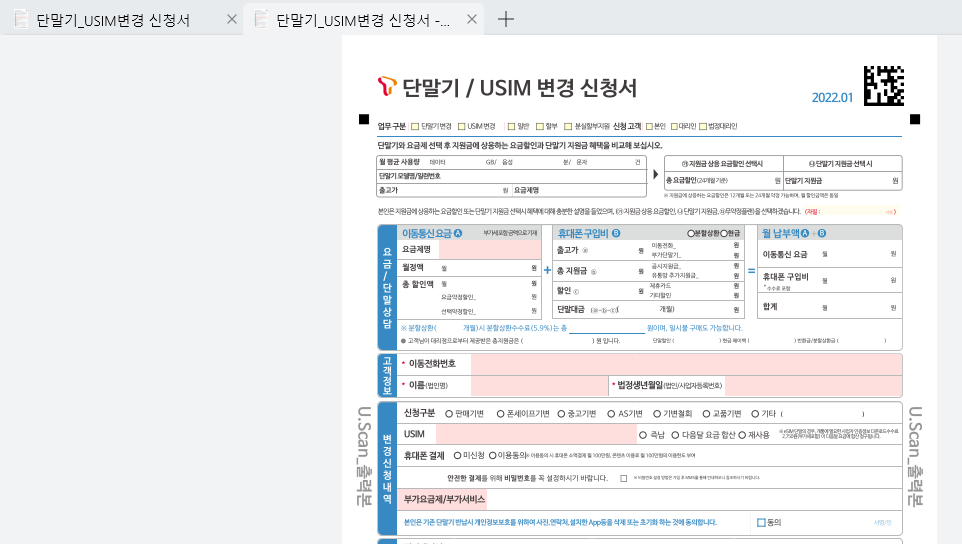Check the 대리인 checkbox

coord(674,126)
